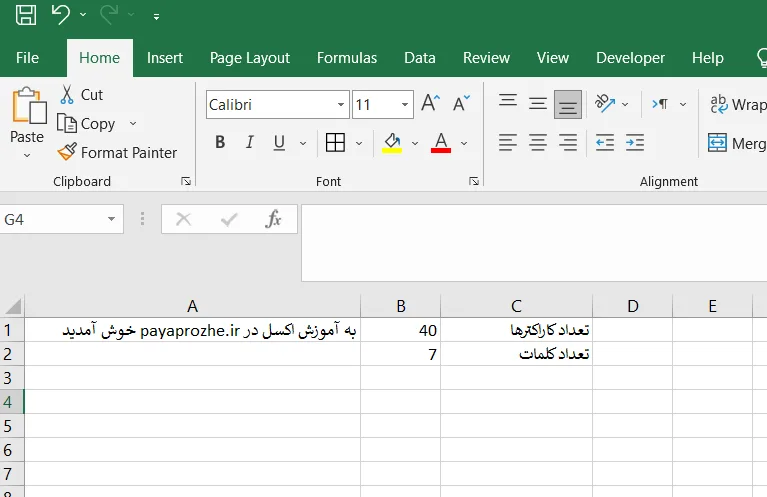
Task: Align text to the left
Action: tap(508, 142)
